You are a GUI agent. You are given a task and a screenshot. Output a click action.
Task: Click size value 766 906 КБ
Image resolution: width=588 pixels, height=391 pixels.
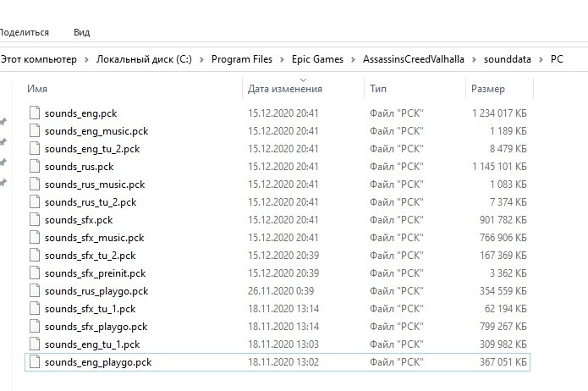[503, 238]
